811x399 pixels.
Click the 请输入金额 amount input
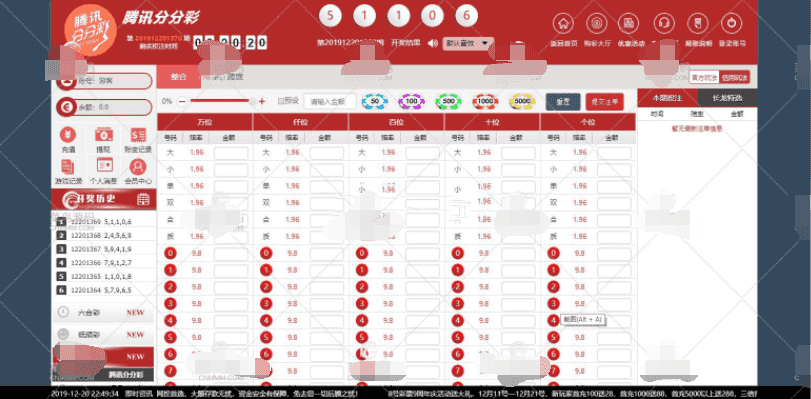329,101
